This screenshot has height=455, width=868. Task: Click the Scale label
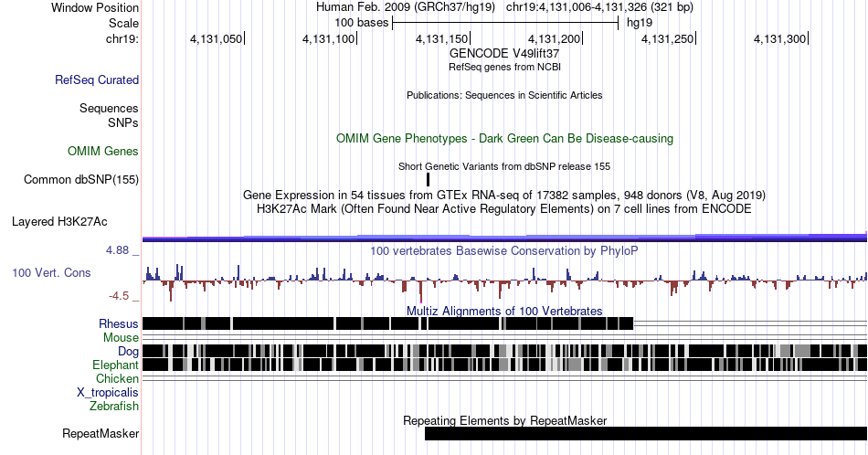124,23
